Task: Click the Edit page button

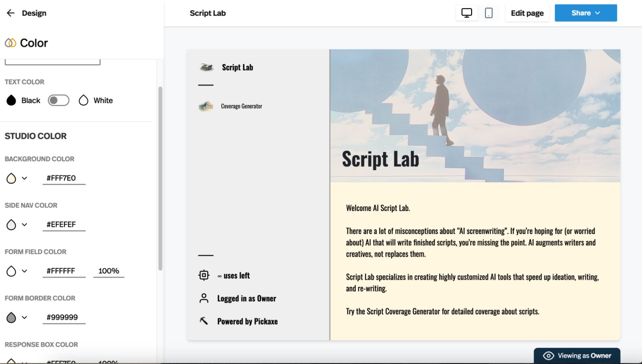Action: [527, 13]
